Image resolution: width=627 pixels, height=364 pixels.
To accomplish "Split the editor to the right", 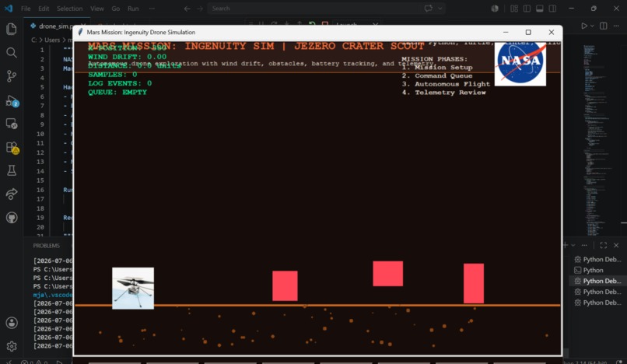I will (604, 26).
